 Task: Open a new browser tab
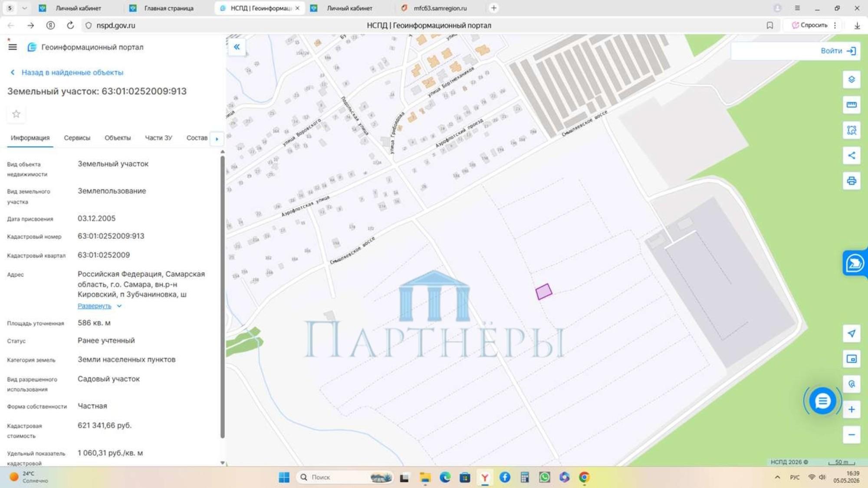coord(493,8)
